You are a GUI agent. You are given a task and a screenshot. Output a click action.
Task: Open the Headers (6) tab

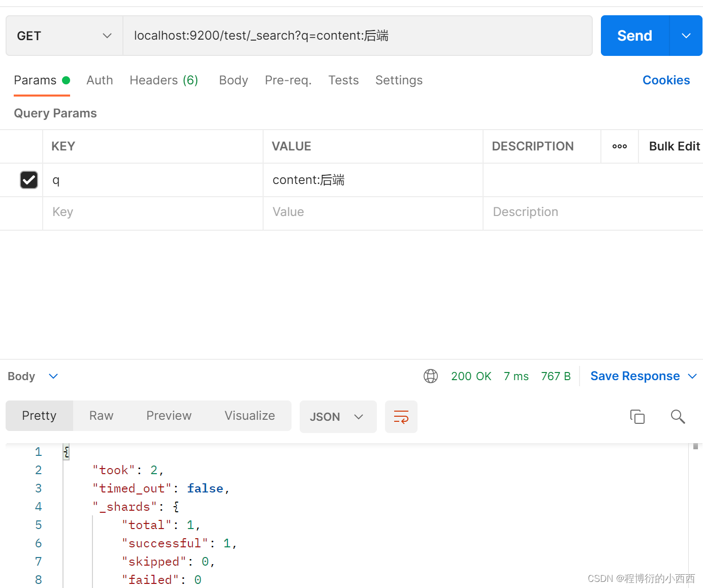point(164,80)
